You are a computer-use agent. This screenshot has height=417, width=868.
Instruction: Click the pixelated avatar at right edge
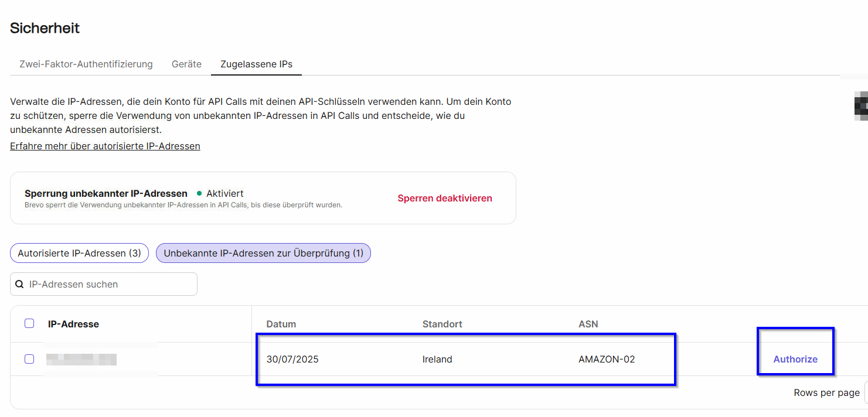pyautogui.click(x=861, y=105)
